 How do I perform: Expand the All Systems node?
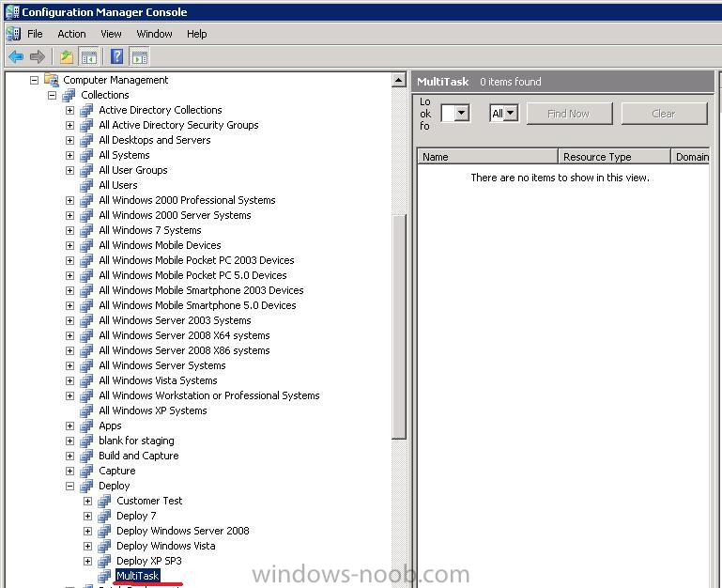(x=70, y=155)
